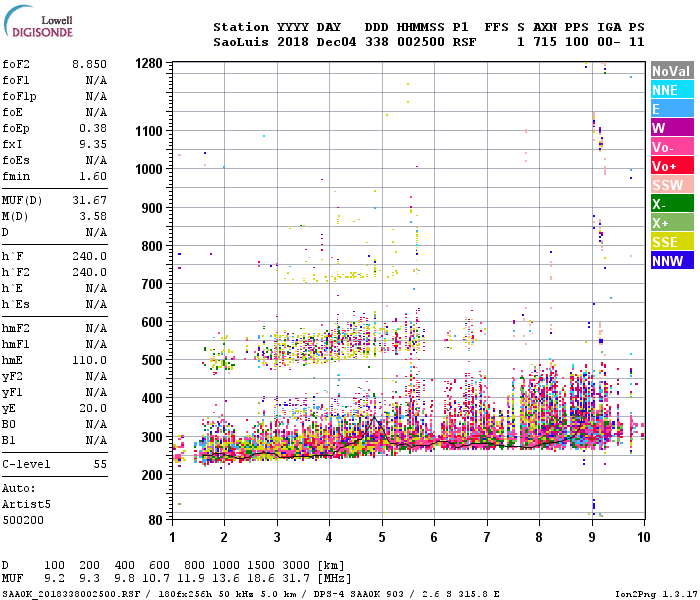
Task: Click the B0 parameter label
Action: pyautogui.click(x=8, y=424)
